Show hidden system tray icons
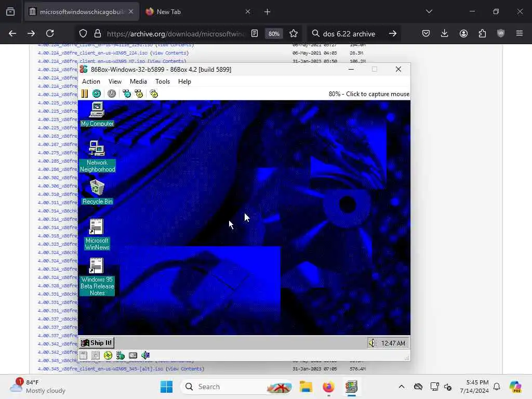This screenshot has width=532, height=399. [402, 387]
